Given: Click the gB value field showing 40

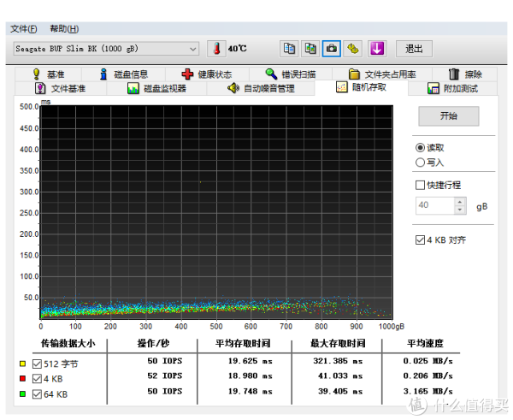Looking at the screenshot, I should tap(435, 205).
